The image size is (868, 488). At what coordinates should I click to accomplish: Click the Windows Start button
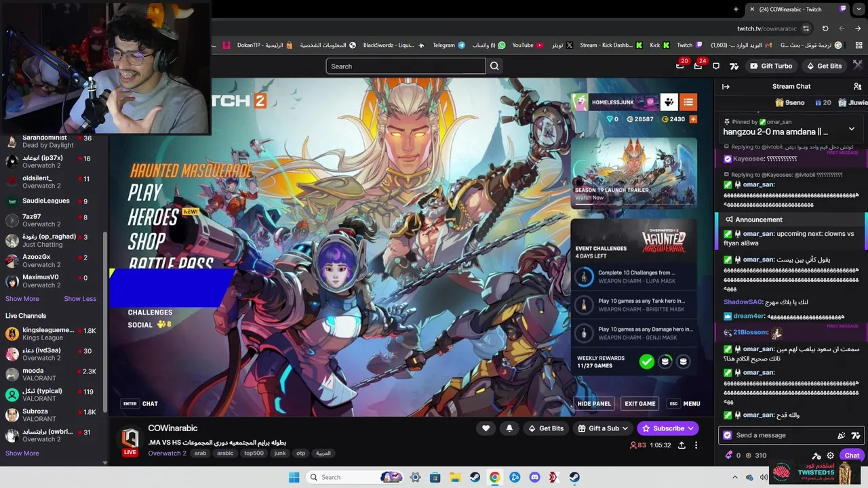pos(294,477)
